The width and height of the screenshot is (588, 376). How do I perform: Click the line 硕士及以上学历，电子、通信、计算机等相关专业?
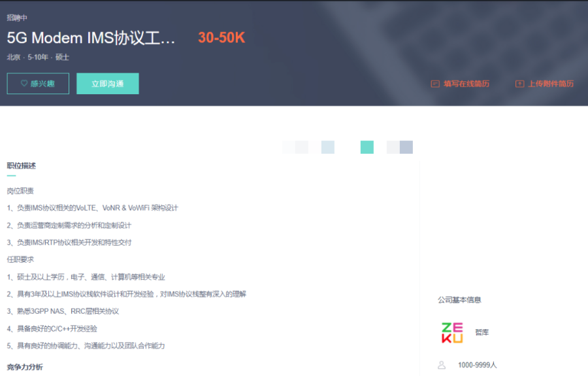click(86, 277)
